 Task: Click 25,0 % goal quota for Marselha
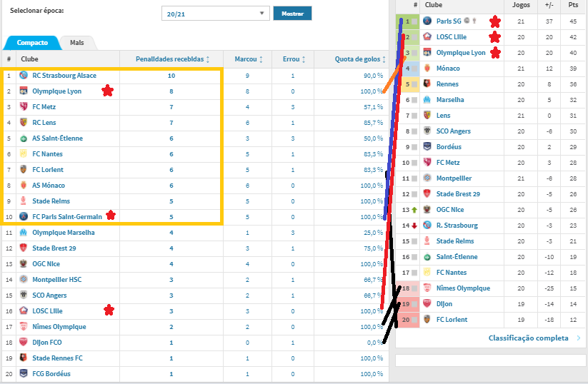(373, 232)
